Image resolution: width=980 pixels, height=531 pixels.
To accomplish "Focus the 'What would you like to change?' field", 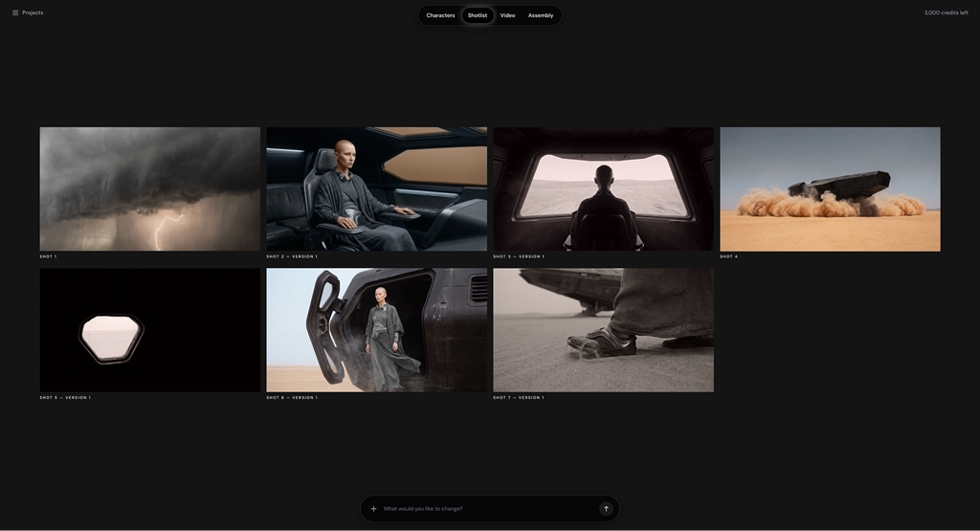I will (488, 509).
